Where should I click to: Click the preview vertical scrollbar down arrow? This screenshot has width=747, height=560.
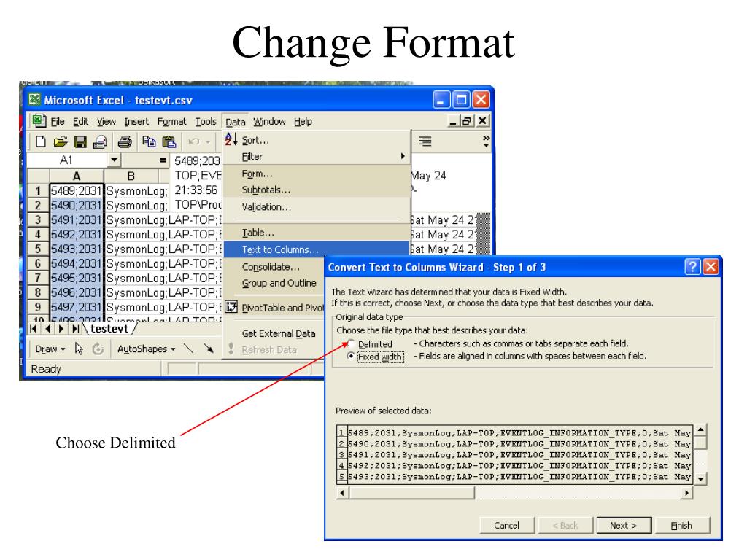click(x=700, y=478)
